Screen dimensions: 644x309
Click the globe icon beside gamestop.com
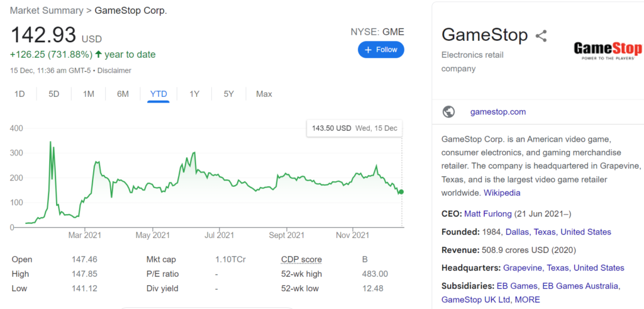(x=448, y=112)
